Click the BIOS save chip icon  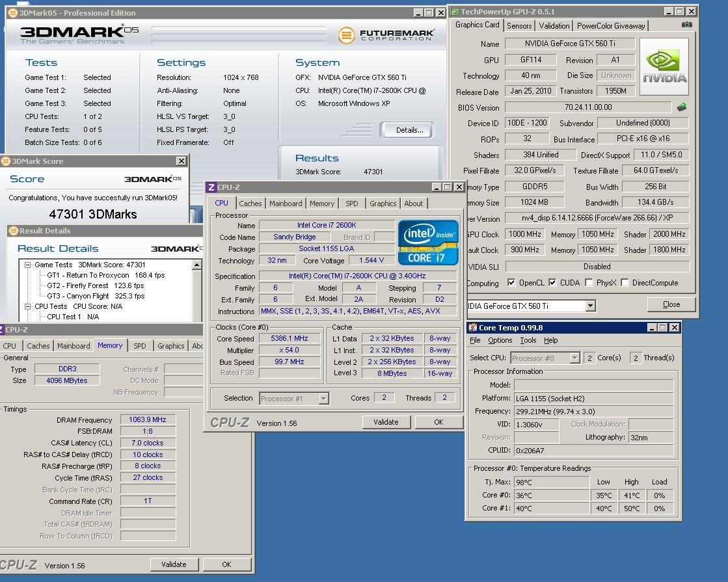pyautogui.click(x=682, y=107)
